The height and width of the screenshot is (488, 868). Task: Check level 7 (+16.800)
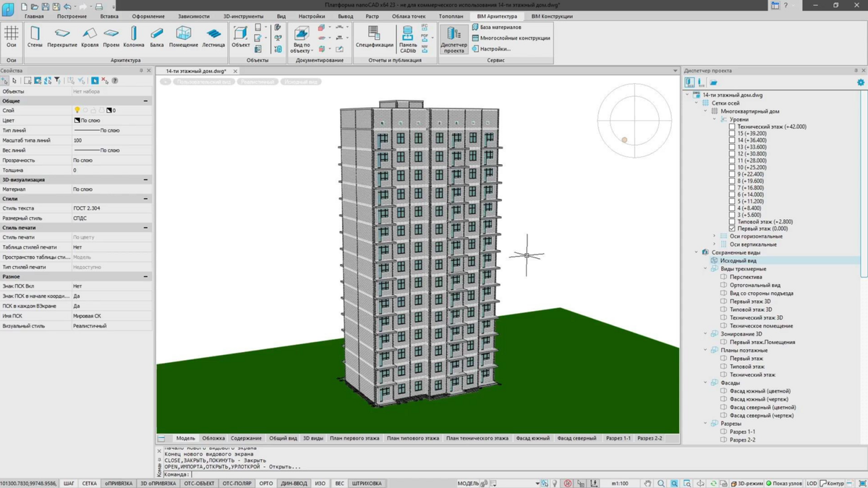[x=732, y=188]
